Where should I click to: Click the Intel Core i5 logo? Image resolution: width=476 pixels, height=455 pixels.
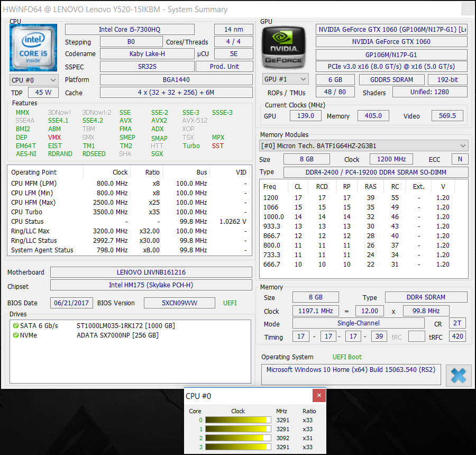tap(33, 48)
